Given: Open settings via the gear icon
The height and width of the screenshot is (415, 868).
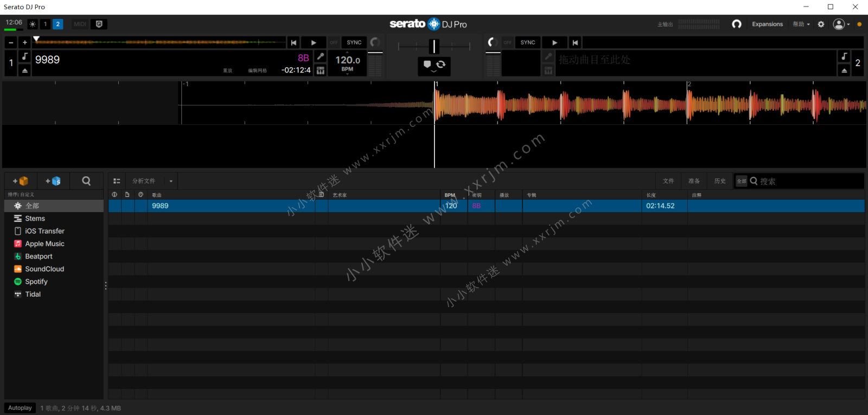Looking at the screenshot, I should click(821, 24).
